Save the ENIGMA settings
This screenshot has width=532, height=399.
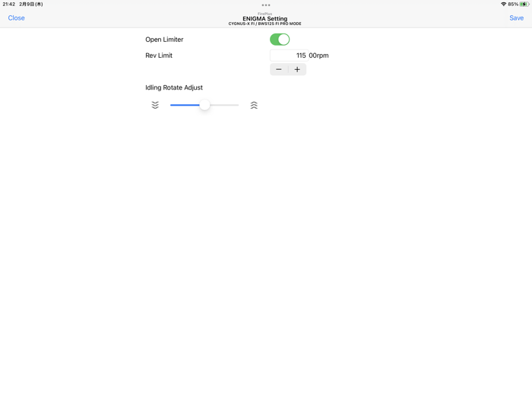click(516, 18)
